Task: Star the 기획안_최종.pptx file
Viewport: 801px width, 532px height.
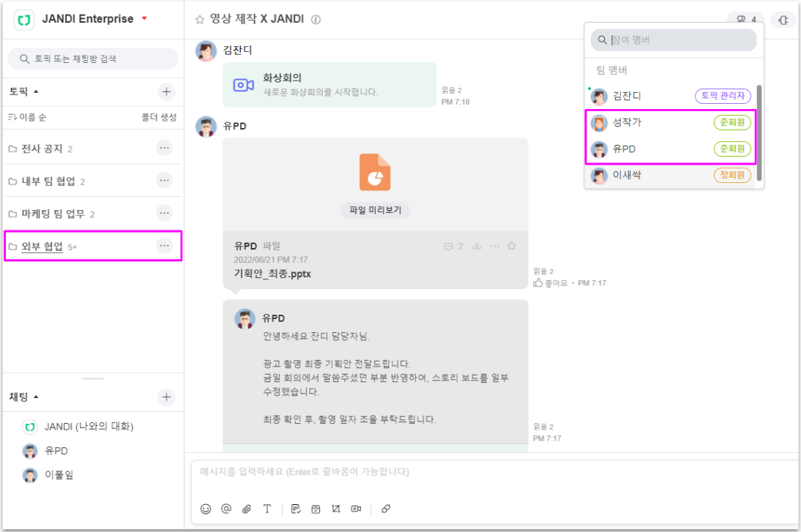Action: (x=512, y=247)
